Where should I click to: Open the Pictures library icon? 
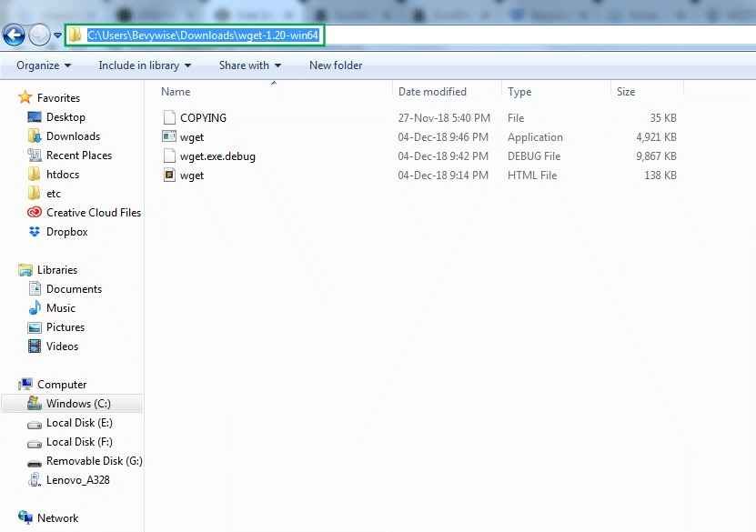point(35,327)
